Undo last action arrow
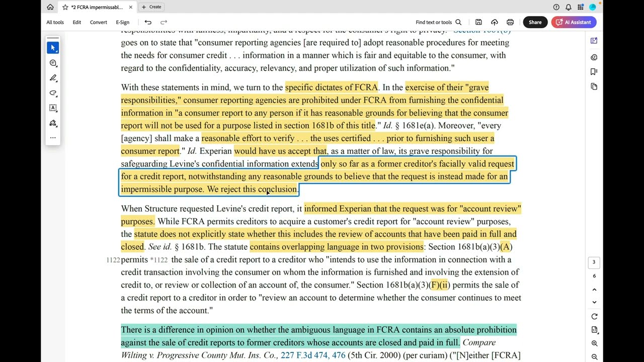The height and width of the screenshot is (362, 644). pos(148,22)
